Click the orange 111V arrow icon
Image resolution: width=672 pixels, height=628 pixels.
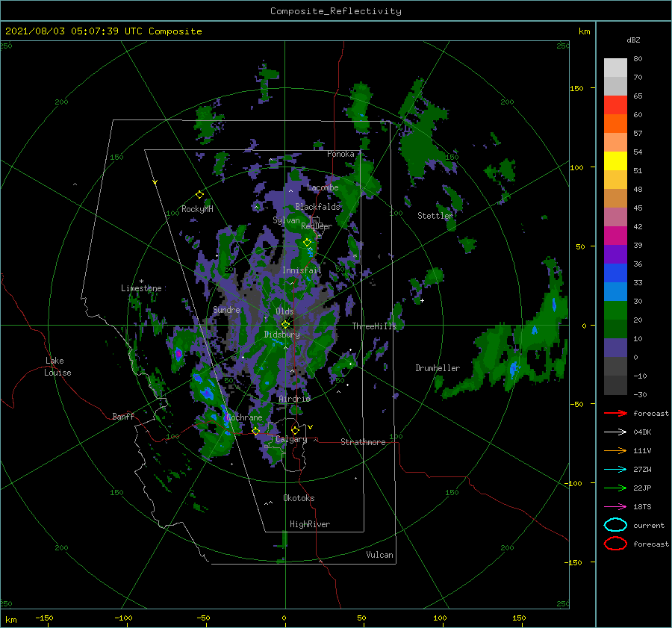pyautogui.click(x=615, y=450)
